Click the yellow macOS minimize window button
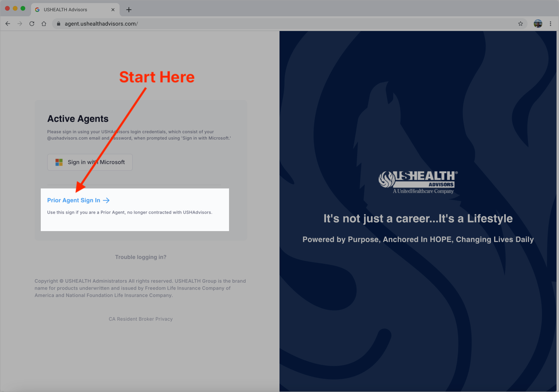The width and height of the screenshot is (559, 392). pos(15,8)
